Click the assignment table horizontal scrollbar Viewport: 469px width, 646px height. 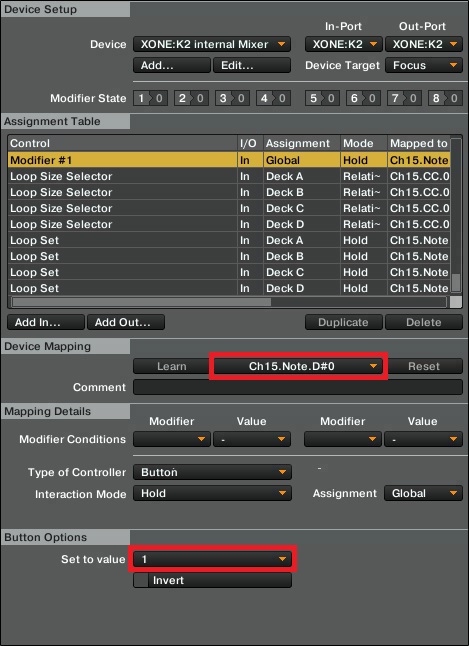click(x=229, y=302)
